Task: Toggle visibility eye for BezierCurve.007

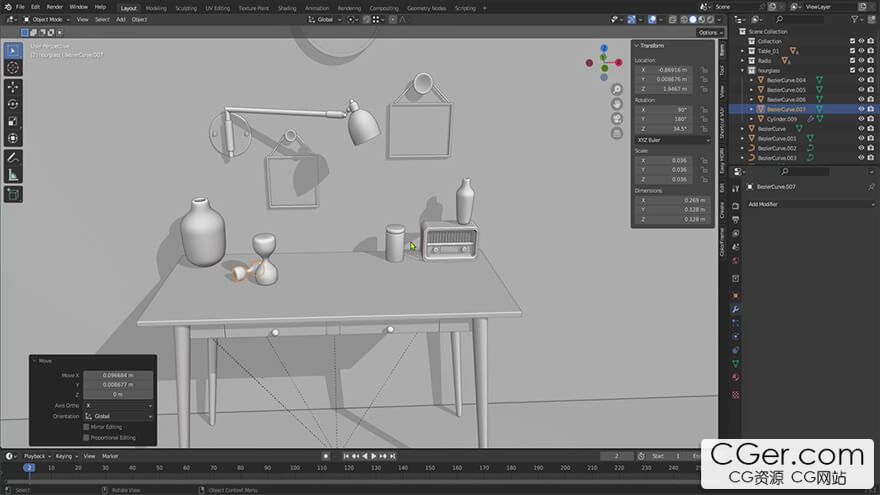Action: pyautogui.click(x=861, y=109)
